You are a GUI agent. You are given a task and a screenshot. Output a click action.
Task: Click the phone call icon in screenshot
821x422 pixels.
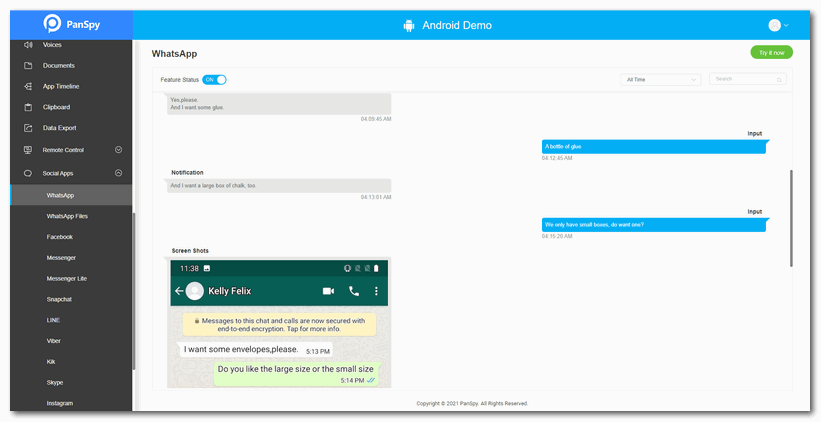(354, 291)
